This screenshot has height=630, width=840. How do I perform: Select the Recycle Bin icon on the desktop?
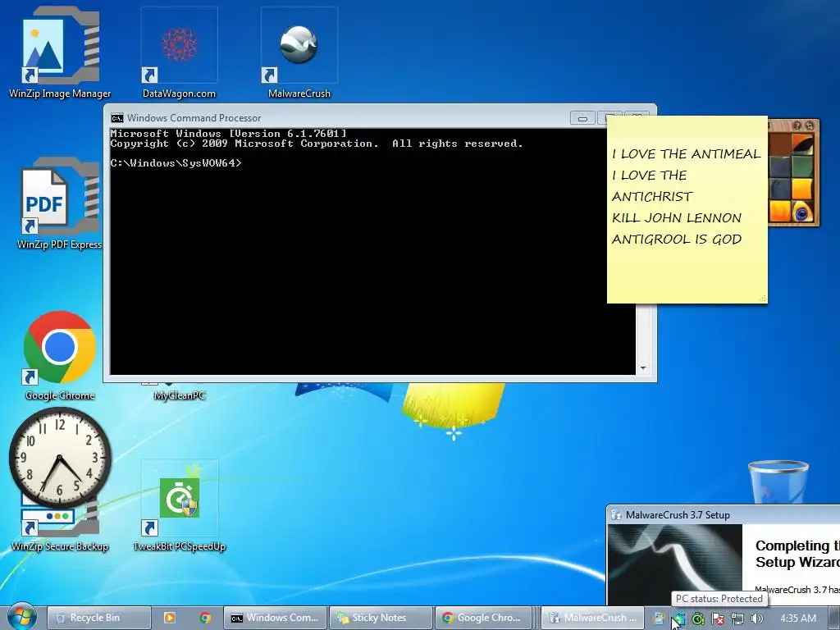[x=778, y=482]
